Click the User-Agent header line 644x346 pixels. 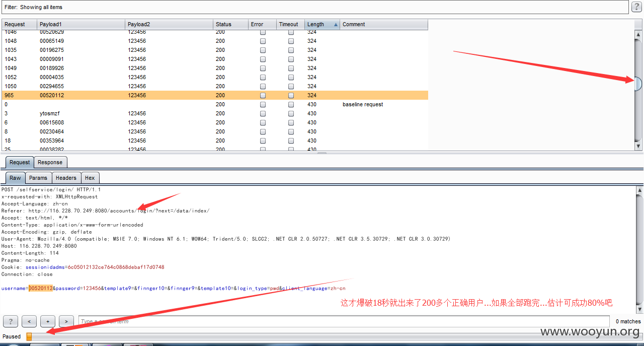pyautogui.click(x=226, y=239)
